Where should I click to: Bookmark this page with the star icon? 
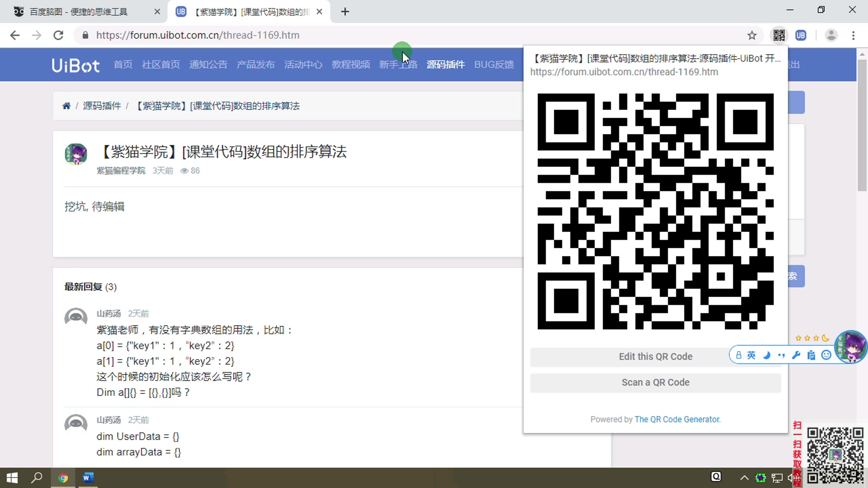[x=752, y=35]
